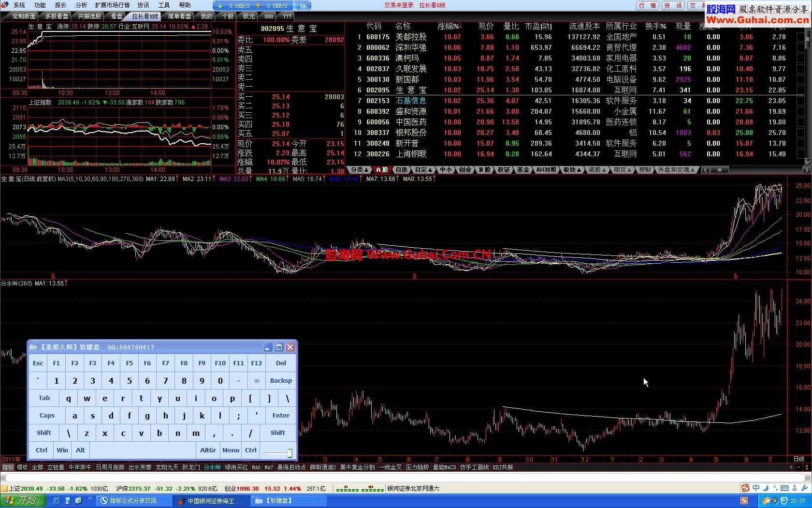Toggle AltGr key on soft keyboard
The image size is (812, 508).
208,450
